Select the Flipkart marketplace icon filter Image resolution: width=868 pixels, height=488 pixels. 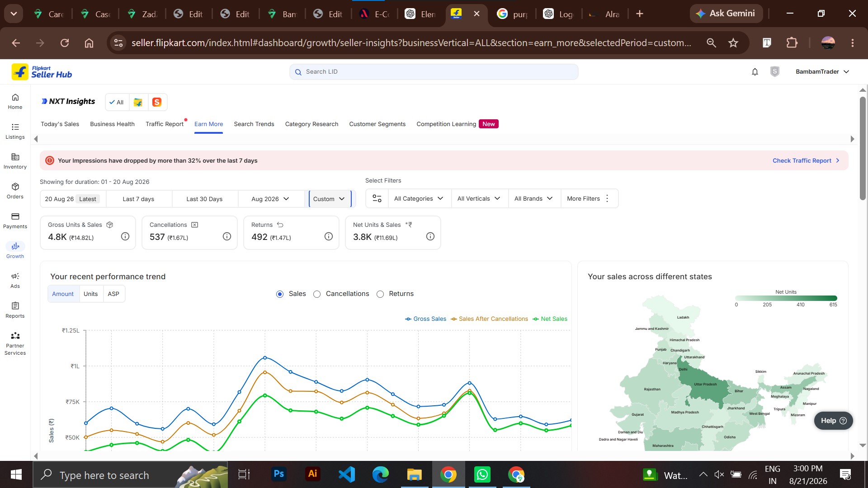[138, 102]
